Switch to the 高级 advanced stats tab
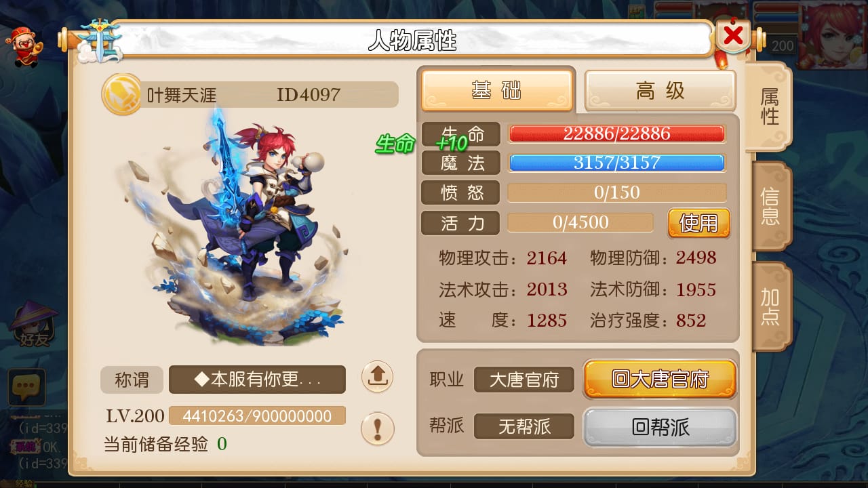 tap(660, 90)
